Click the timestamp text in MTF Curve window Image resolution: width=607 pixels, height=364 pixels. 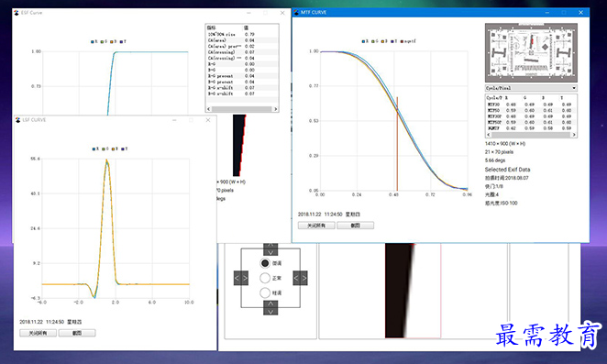[329, 215]
